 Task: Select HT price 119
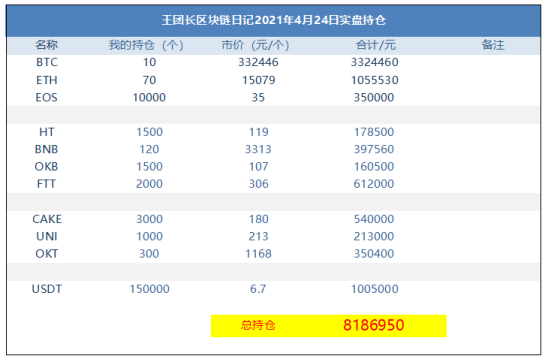point(259,132)
